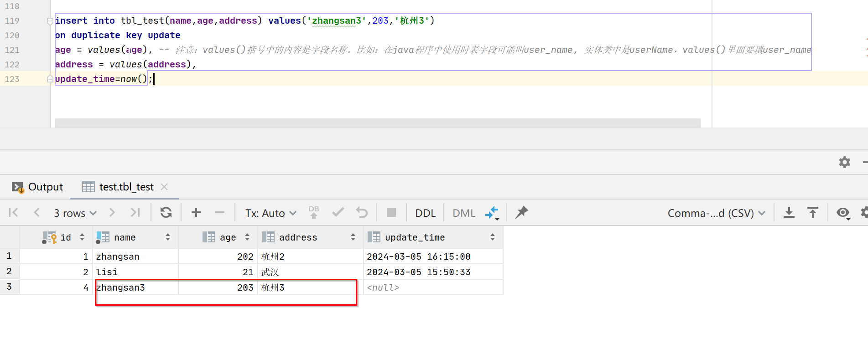Click the address cell 杭州3
This screenshot has width=868, height=364.
pyautogui.click(x=311, y=287)
